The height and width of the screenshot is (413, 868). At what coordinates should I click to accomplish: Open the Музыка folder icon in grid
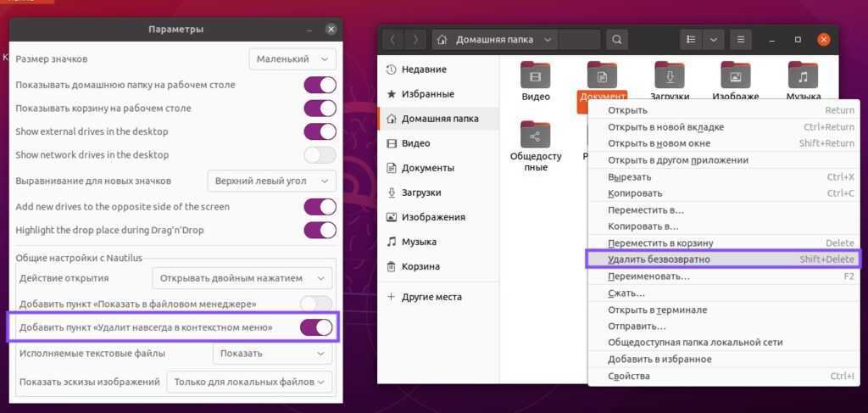[x=803, y=75]
